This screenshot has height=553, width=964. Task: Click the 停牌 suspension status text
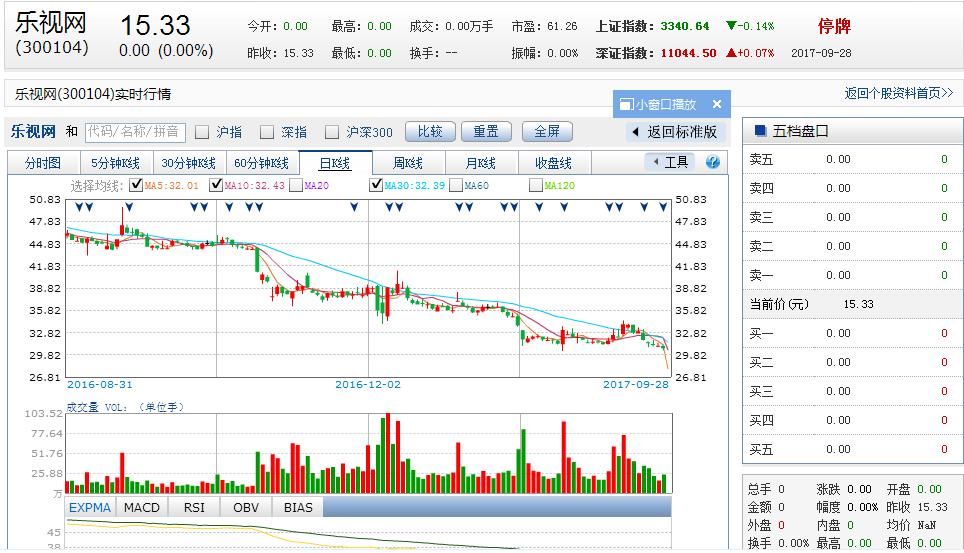(x=834, y=26)
